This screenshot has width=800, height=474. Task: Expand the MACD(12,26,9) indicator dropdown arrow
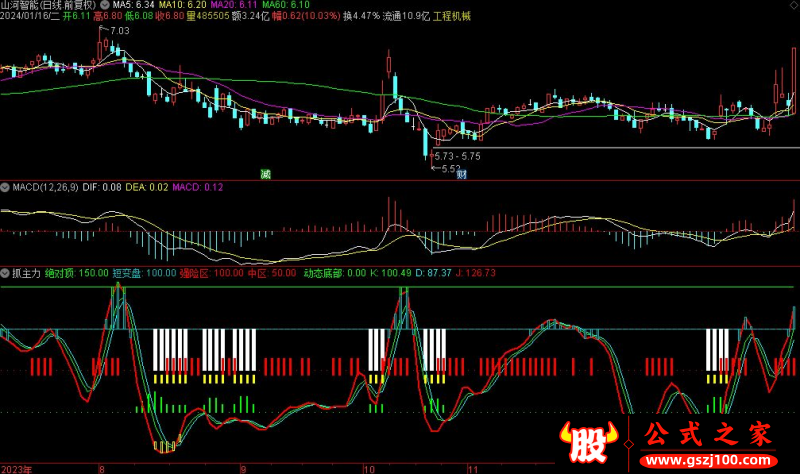[5, 187]
